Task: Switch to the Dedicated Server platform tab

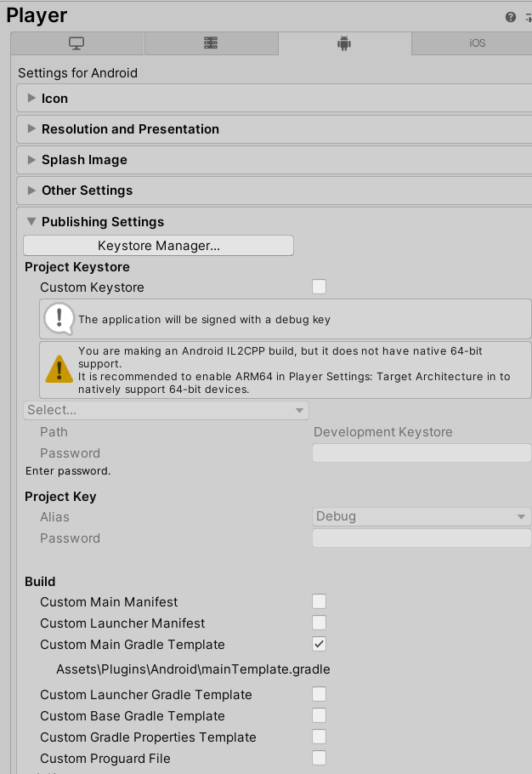Action: (211, 43)
